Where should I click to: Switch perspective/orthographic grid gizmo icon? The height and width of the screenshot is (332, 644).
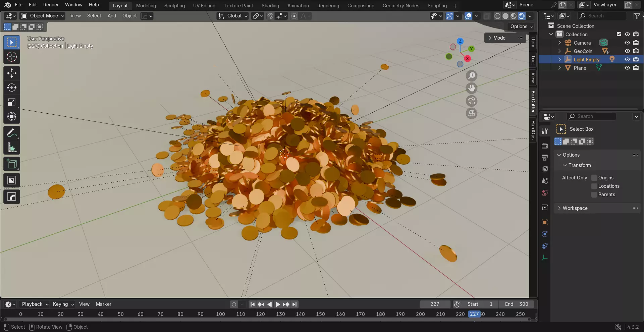tap(472, 113)
